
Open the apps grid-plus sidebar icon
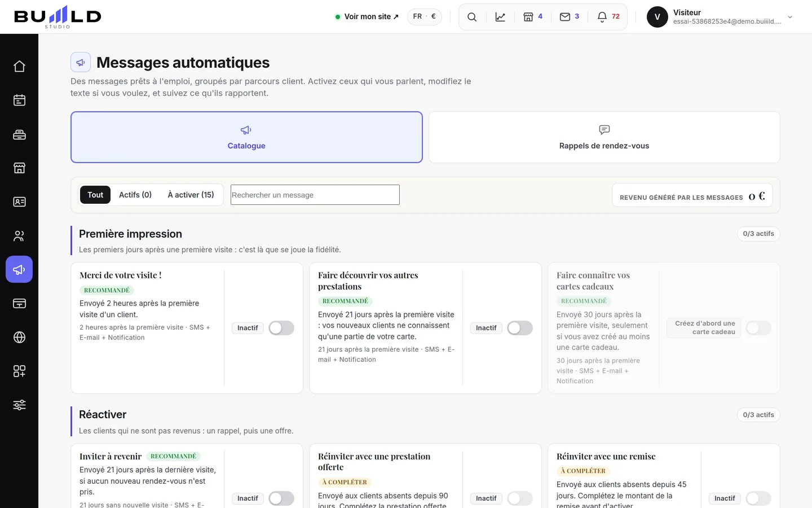(19, 371)
